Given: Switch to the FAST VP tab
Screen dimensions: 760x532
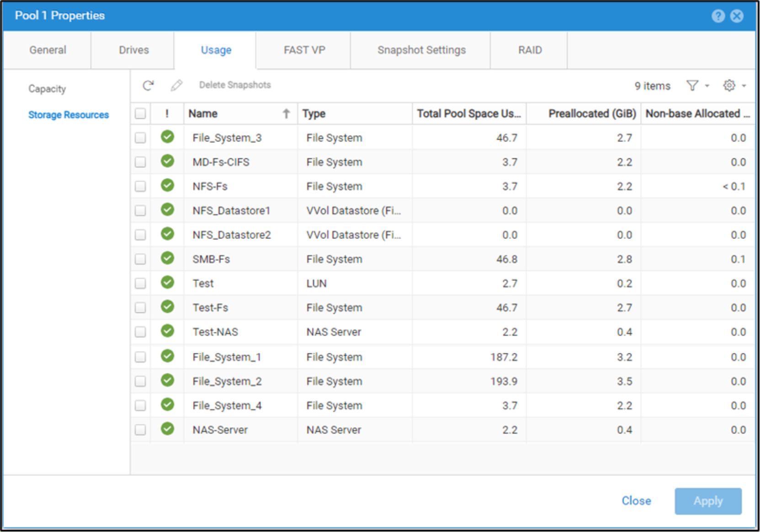Looking at the screenshot, I should tap(304, 50).
